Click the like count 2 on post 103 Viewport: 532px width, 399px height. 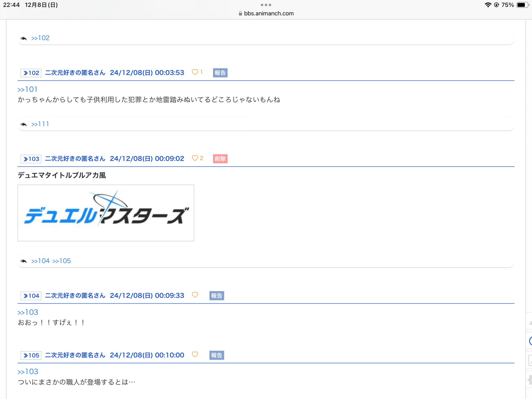[202, 158]
